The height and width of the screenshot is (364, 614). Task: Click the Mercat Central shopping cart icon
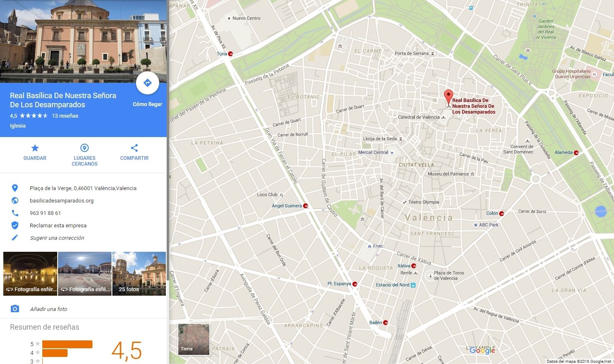pyautogui.click(x=392, y=152)
